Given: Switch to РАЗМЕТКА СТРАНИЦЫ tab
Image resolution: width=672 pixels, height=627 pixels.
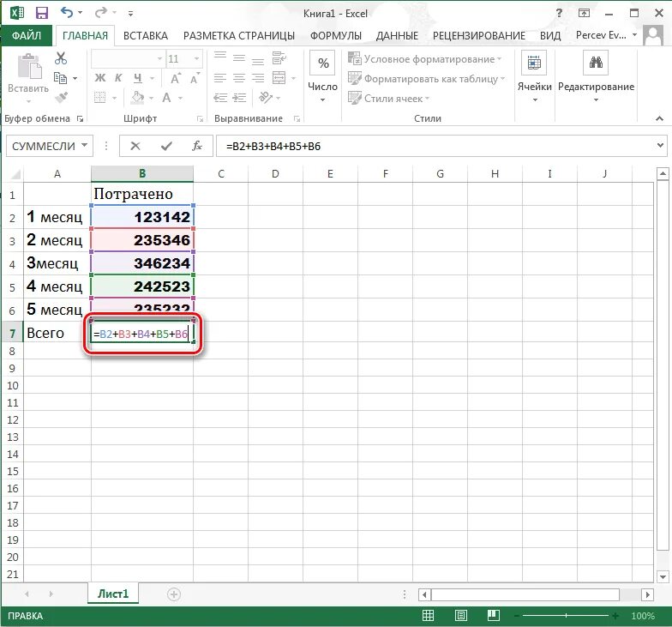Looking at the screenshot, I should tap(238, 36).
